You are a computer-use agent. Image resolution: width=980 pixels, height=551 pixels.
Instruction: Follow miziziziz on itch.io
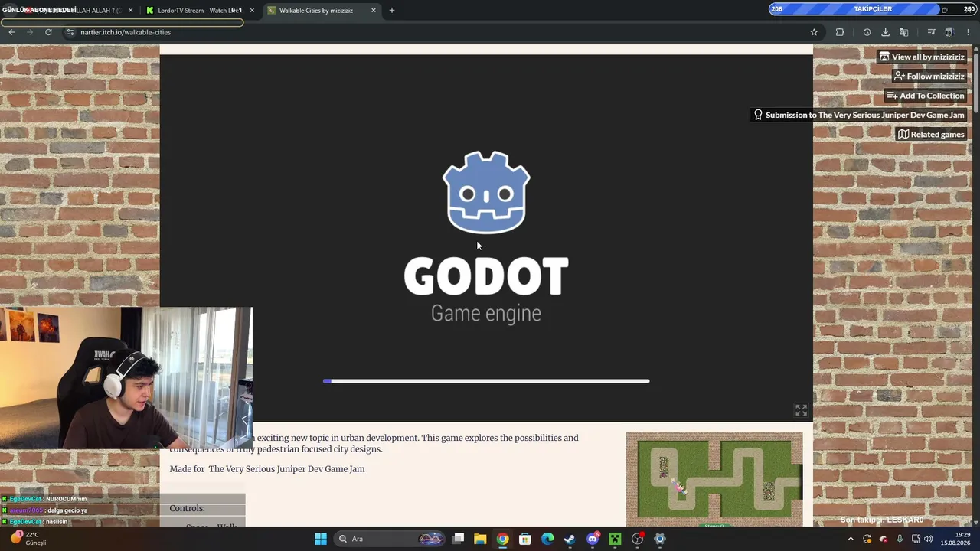(x=929, y=76)
